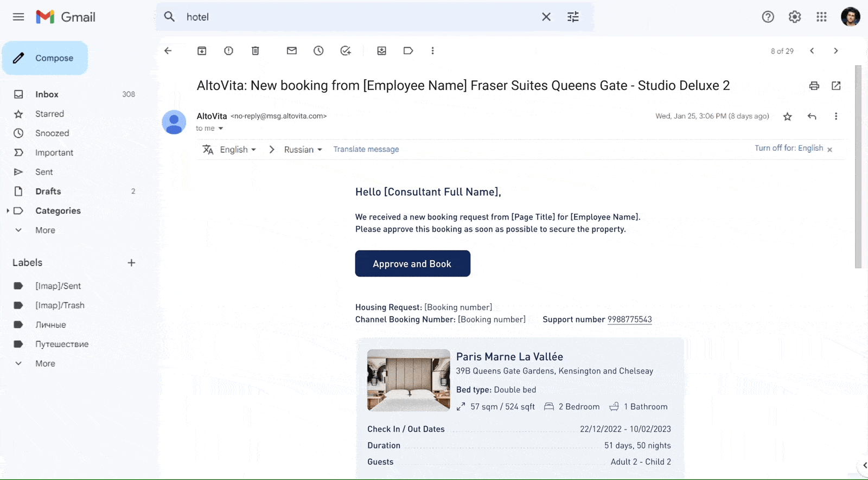Show the side panel chevron

coord(864,465)
